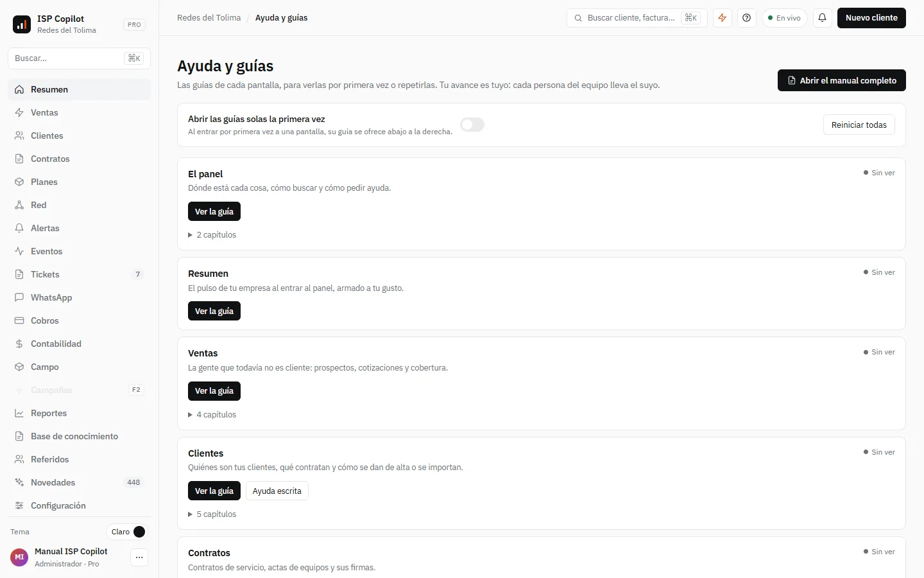Viewport: 924px width, 578px height.
Task: Click the Reportes chart icon in sidebar
Action: click(x=19, y=413)
